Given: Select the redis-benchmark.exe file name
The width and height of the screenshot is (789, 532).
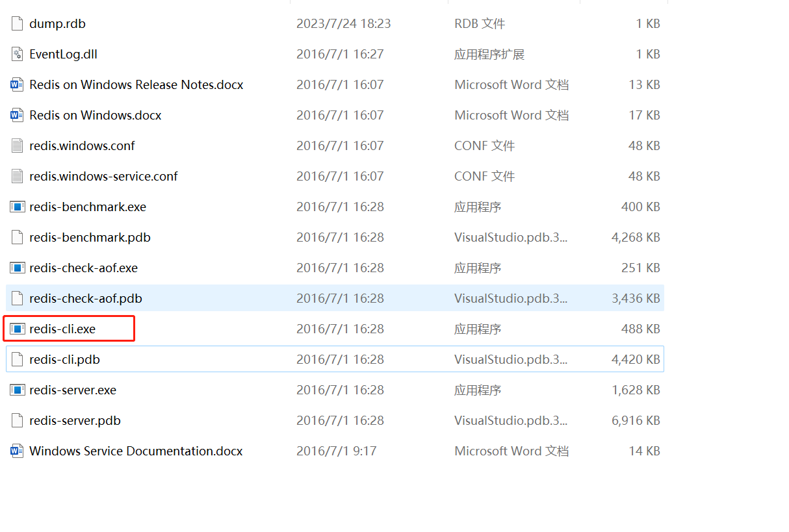Looking at the screenshot, I should coord(88,207).
